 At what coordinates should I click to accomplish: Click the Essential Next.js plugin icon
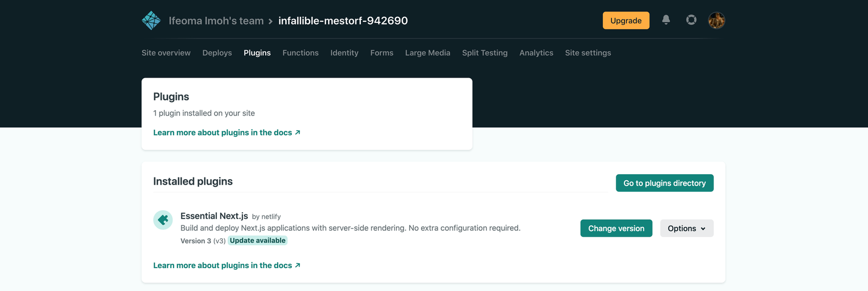(163, 220)
